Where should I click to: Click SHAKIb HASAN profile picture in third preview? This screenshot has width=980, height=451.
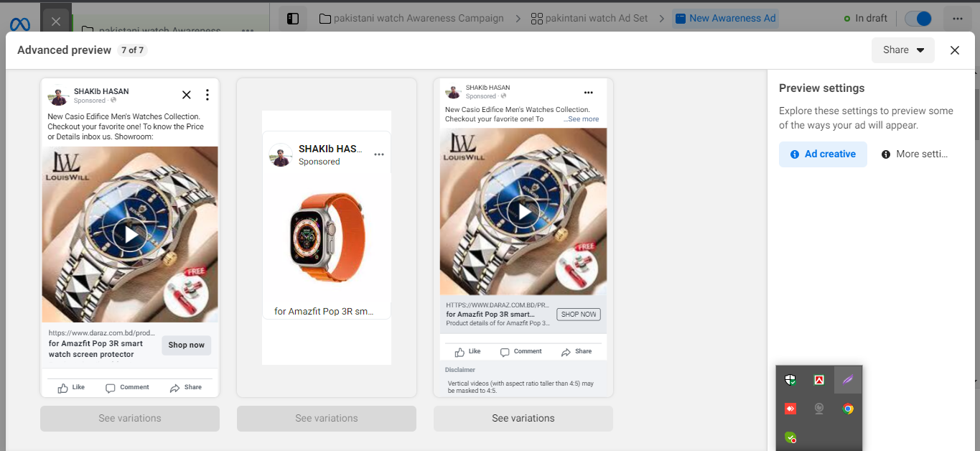[453, 91]
